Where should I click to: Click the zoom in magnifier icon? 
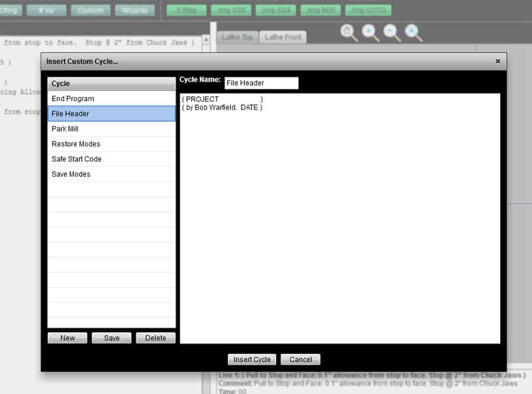pyautogui.click(x=370, y=31)
